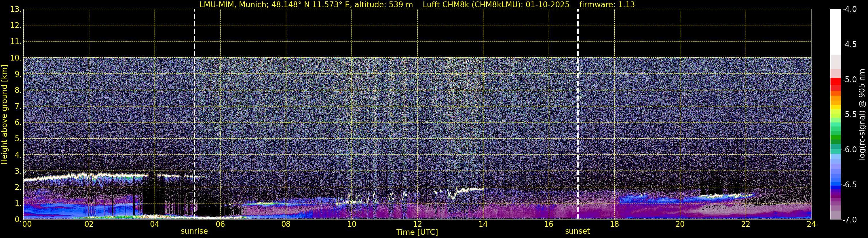Click the '9.' height axis tick label
Image resolution: width=868 pixels, height=238 pixels.
pos(18,74)
